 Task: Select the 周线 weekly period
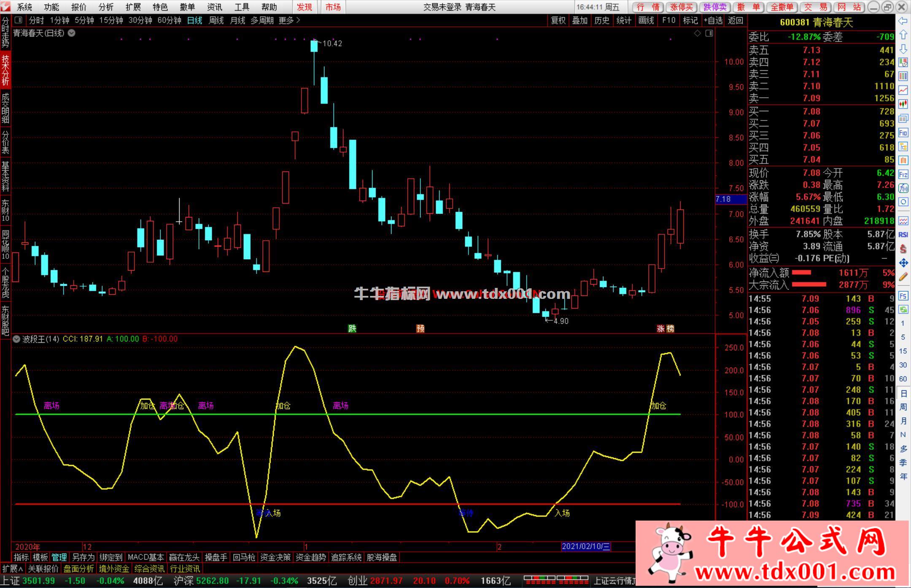(x=216, y=20)
